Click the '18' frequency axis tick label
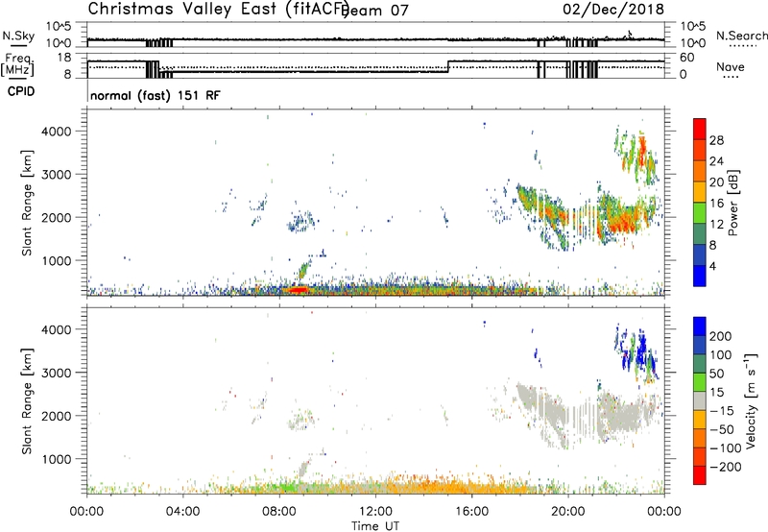 (x=64, y=58)
